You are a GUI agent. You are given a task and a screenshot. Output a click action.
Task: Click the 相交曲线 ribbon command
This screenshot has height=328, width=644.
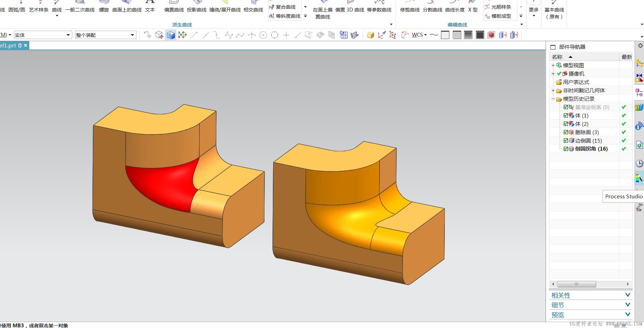pyautogui.click(x=253, y=10)
